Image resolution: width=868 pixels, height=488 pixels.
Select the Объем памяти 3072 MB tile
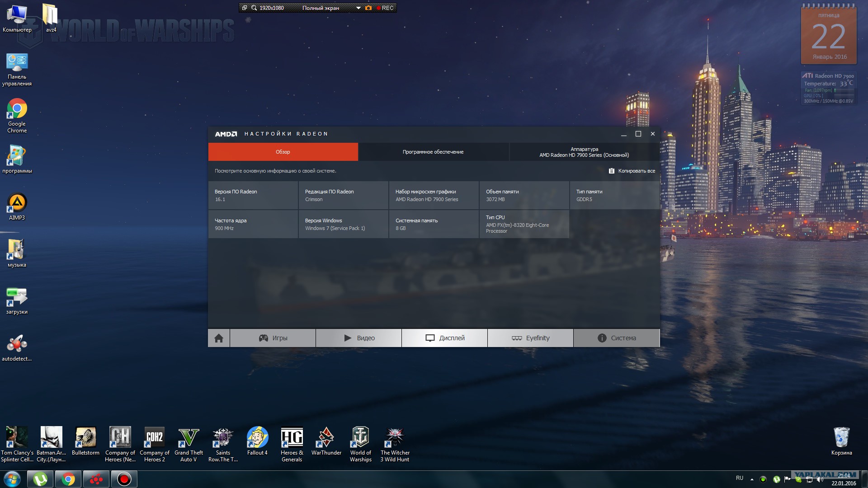pos(524,195)
